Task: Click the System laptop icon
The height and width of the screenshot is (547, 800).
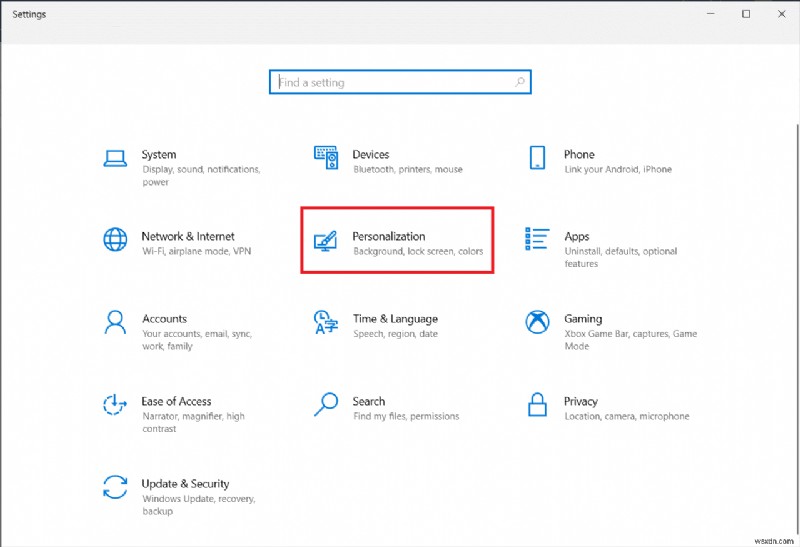Action: pos(115,158)
